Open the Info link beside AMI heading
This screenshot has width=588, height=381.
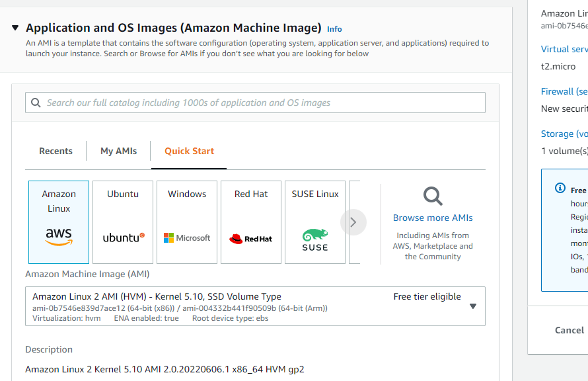(334, 29)
